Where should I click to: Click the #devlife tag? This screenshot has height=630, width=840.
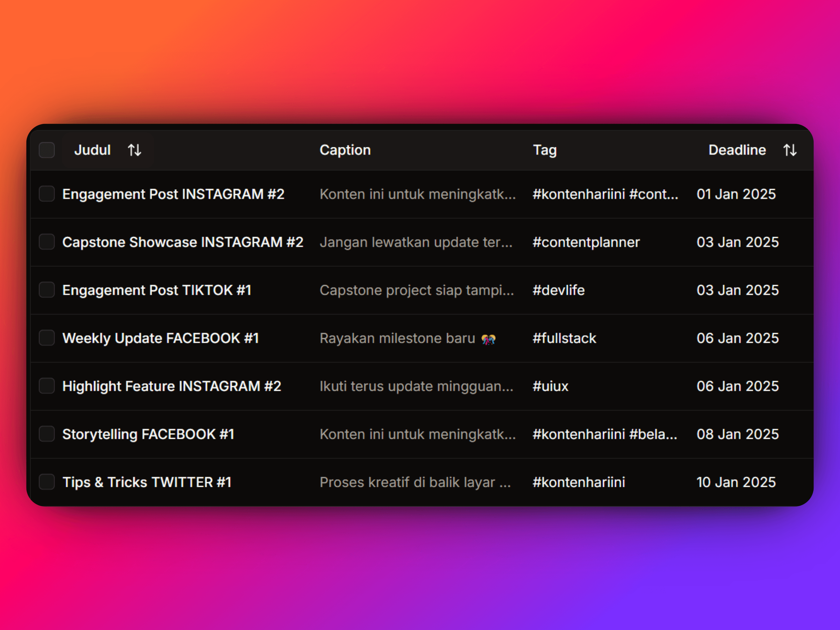(x=558, y=290)
